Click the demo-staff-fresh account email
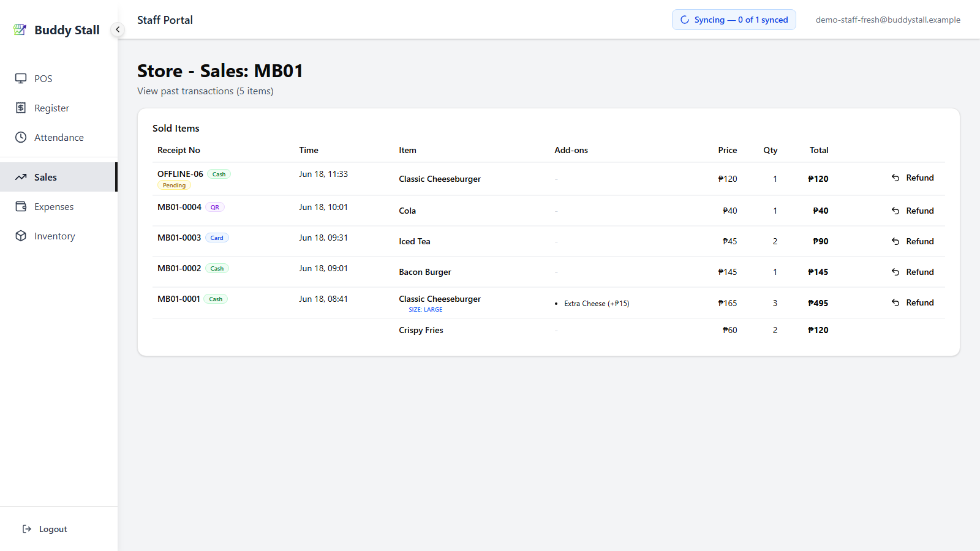 pyautogui.click(x=888, y=20)
